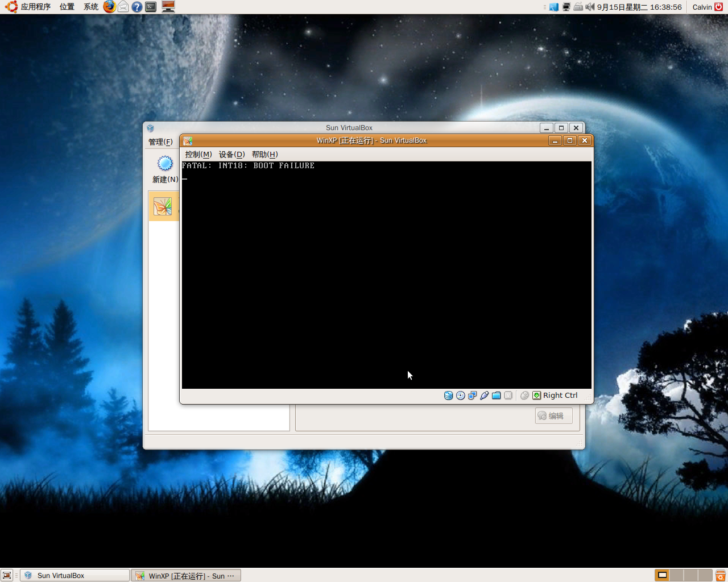Click the Calvin user name in top panel

[x=702, y=7]
